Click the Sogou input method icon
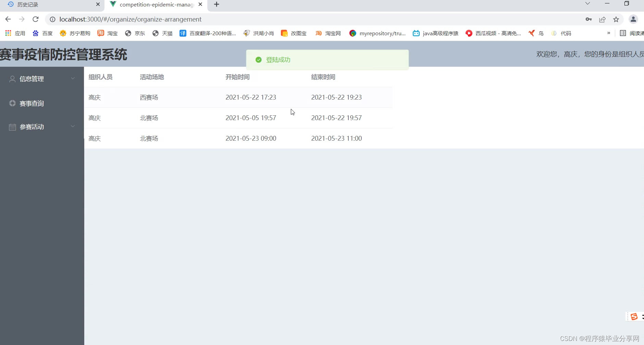This screenshot has width=644, height=345. [634, 317]
